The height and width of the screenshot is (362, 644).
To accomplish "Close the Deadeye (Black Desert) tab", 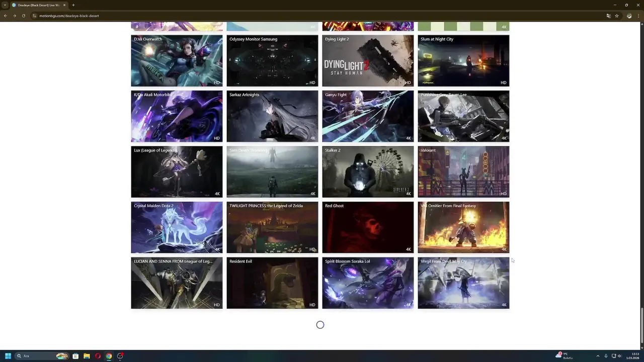I will pyautogui.click(x=64, y=5).
